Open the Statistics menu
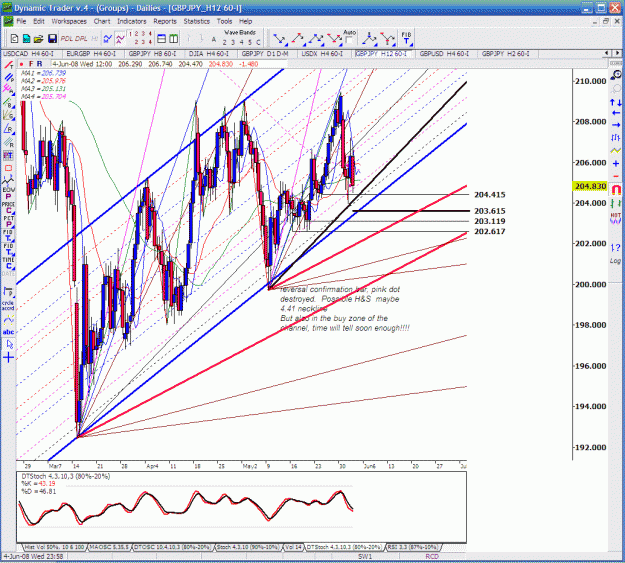 tap(197, 21)
